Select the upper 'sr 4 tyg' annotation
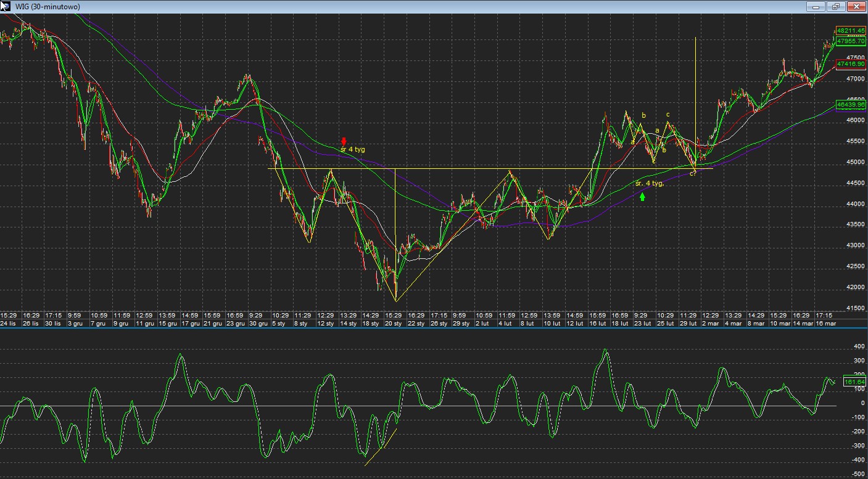 [352, 150]
